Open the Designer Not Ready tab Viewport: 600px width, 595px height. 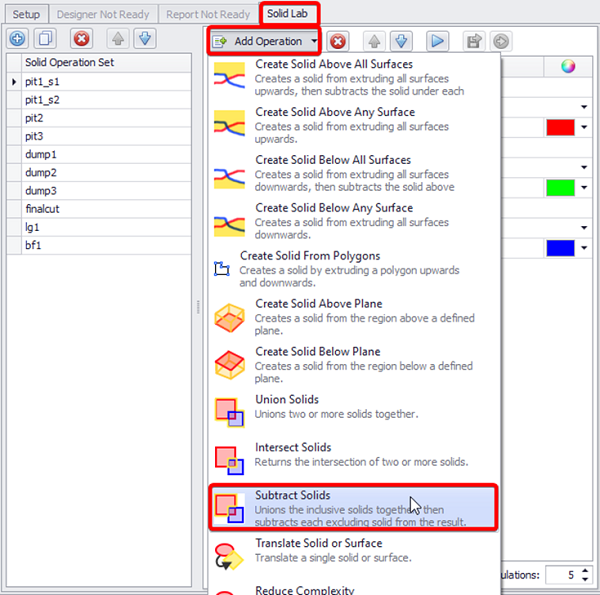tap(103, 14)
